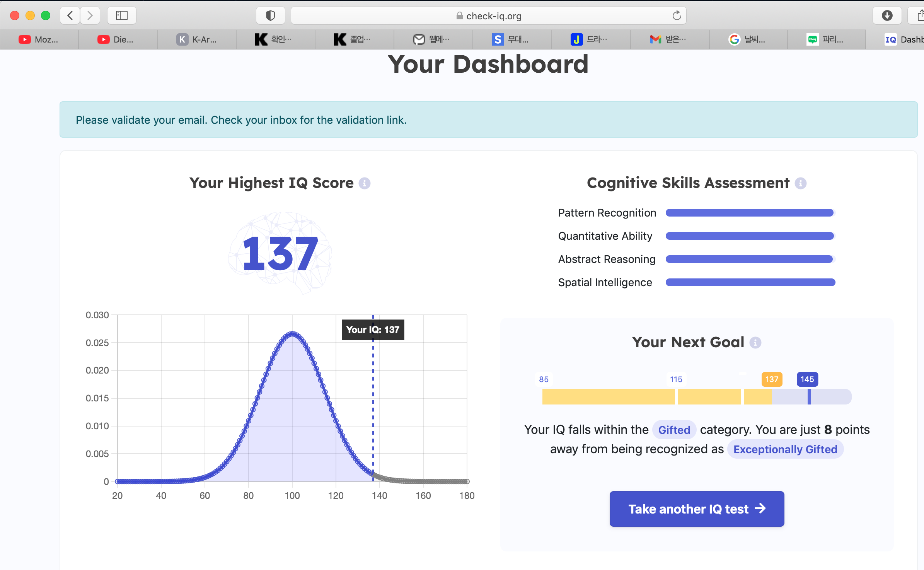Viewport: 924px width, 570px height.
Task: Switch to the 확인 tab
Action: 276,39
